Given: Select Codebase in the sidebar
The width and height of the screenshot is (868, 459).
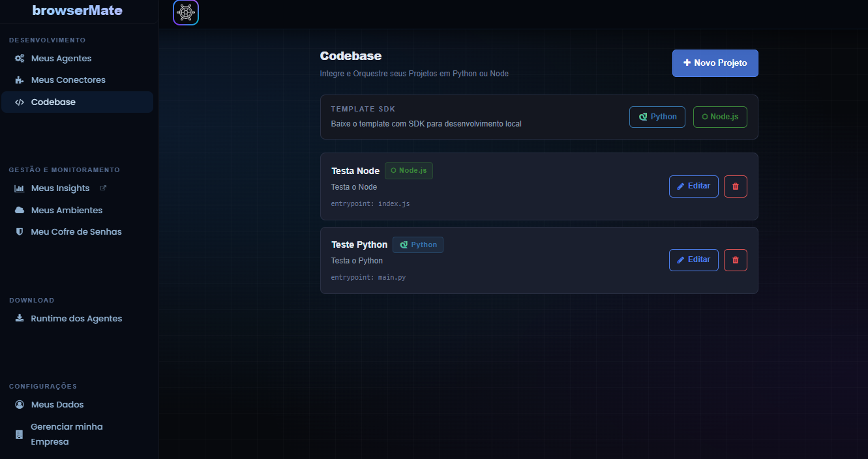Looking at the screenshot, I should coord(77,102).
